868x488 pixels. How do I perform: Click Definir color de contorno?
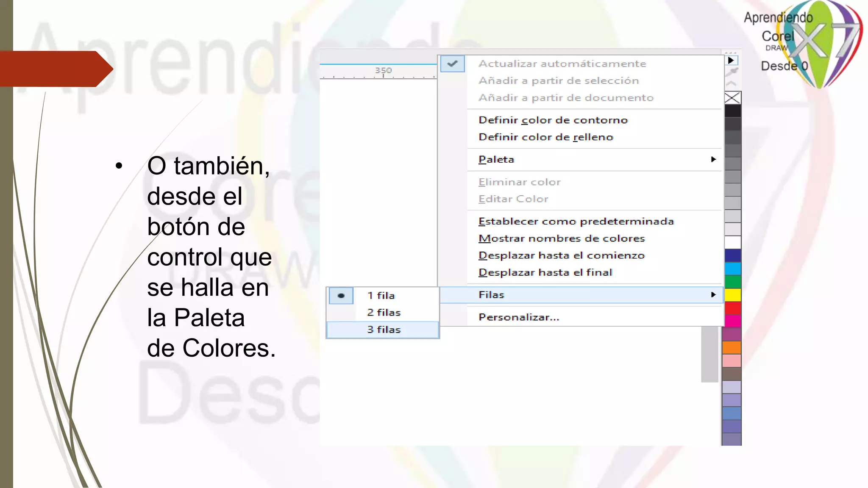(553, 120)
